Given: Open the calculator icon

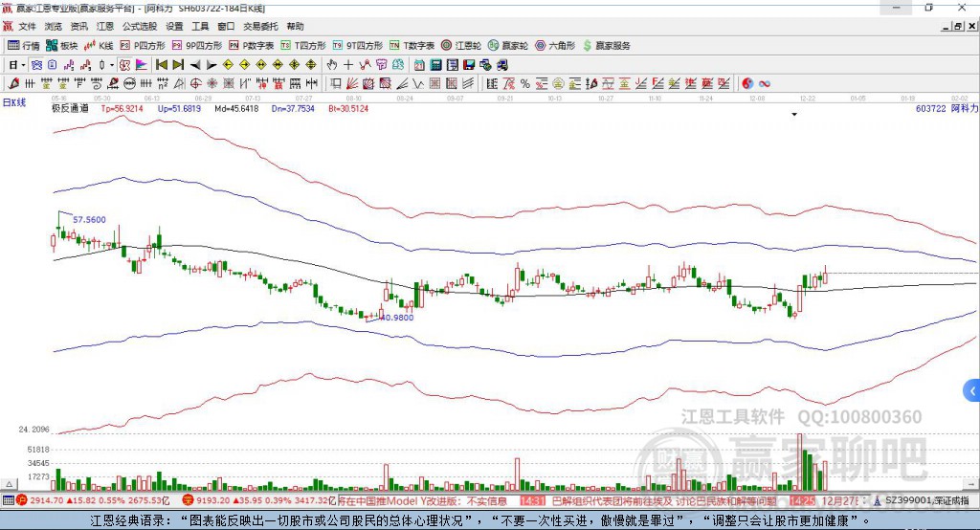Looking at the screenshot, I should (x=435, y=65).
